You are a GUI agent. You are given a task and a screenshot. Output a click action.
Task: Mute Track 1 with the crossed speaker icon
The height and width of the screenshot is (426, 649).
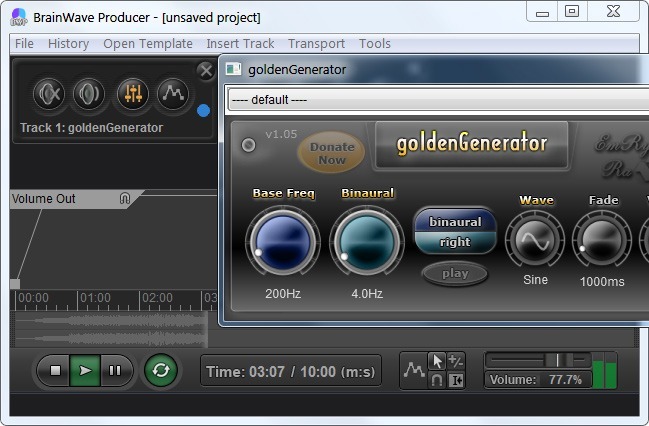49,94
